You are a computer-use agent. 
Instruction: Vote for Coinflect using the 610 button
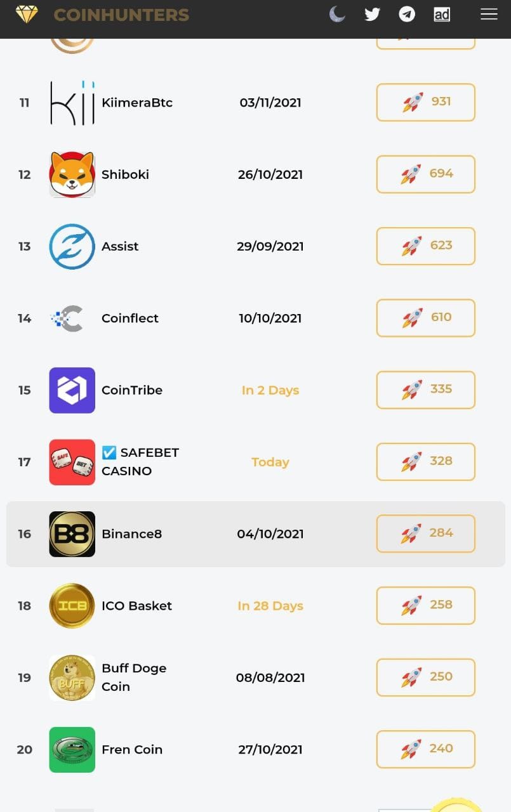[x=426, y=318]
